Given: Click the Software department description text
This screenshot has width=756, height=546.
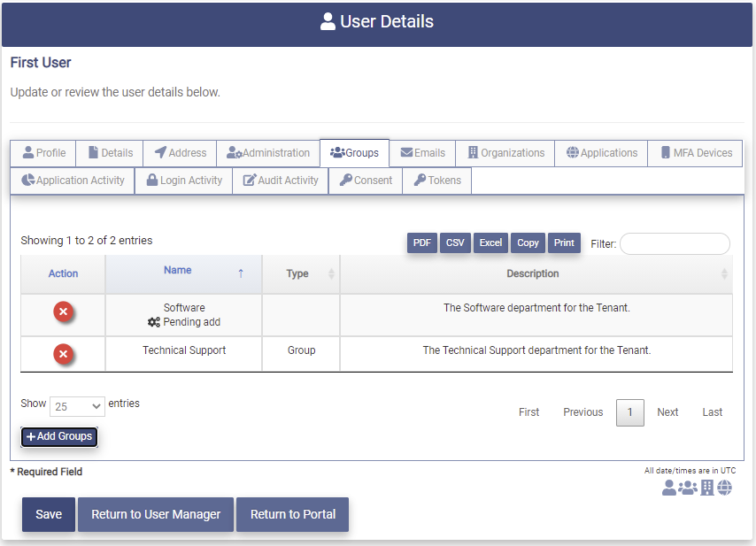Looking at the screenshot, I should click(x=536, y=308).
